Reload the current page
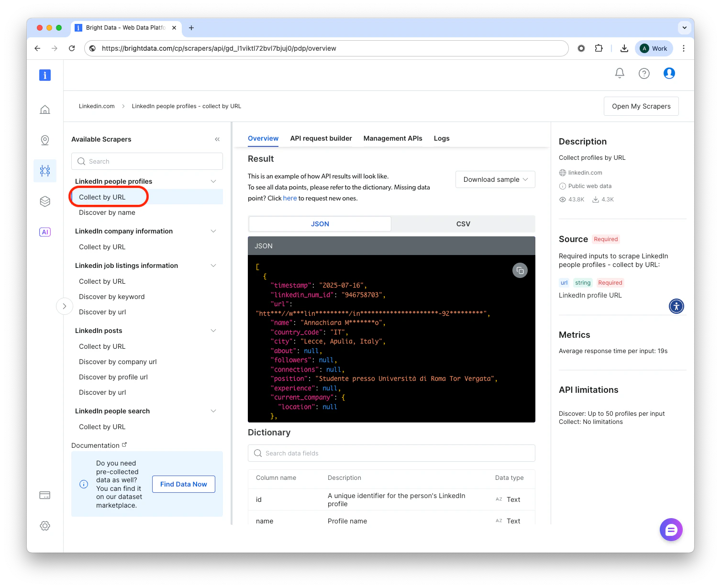 point(72,48)
